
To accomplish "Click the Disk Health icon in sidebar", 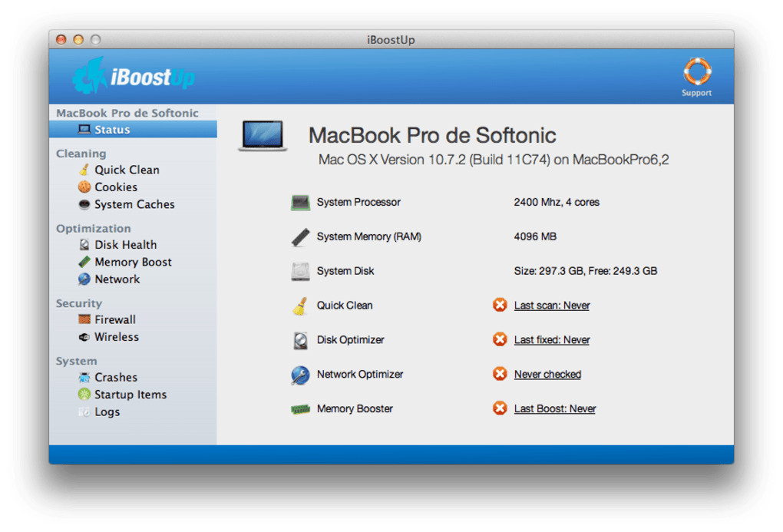I will pyautogui.click(x=84, y=245).
